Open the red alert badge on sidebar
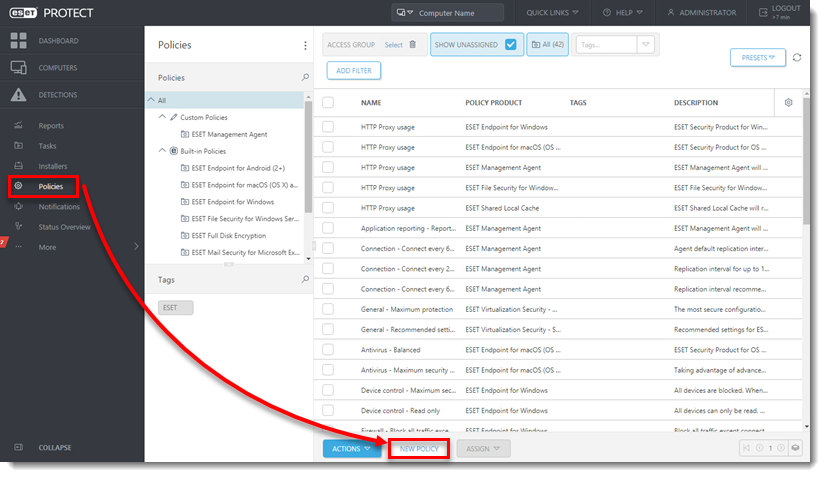This screenshot has height=477, width=825. [3, 242]
